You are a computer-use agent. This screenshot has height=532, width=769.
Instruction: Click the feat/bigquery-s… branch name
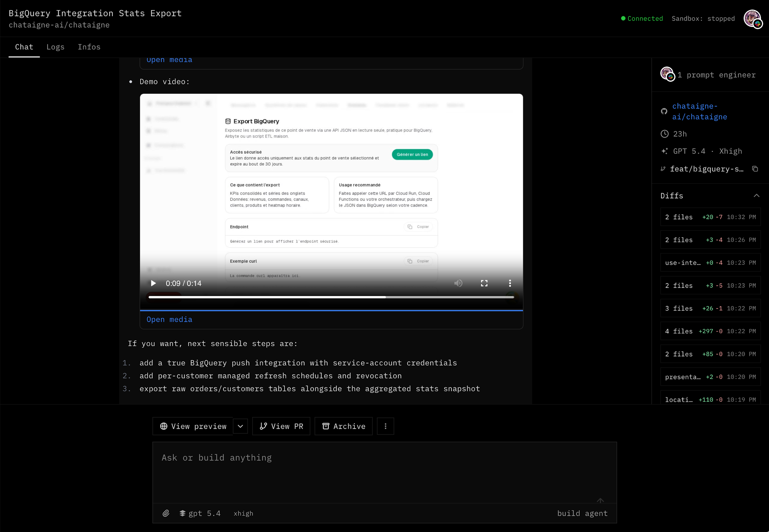coord(707,169)
